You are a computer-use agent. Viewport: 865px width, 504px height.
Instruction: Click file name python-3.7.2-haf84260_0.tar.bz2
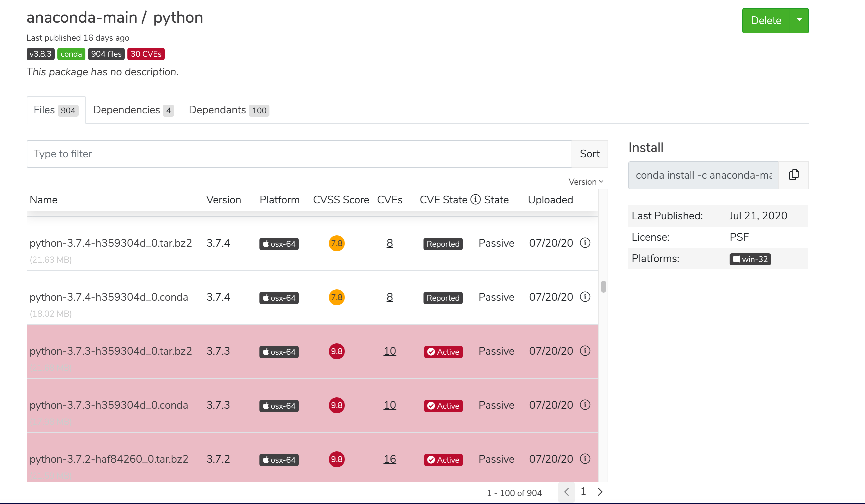click(x=109, y=459)
